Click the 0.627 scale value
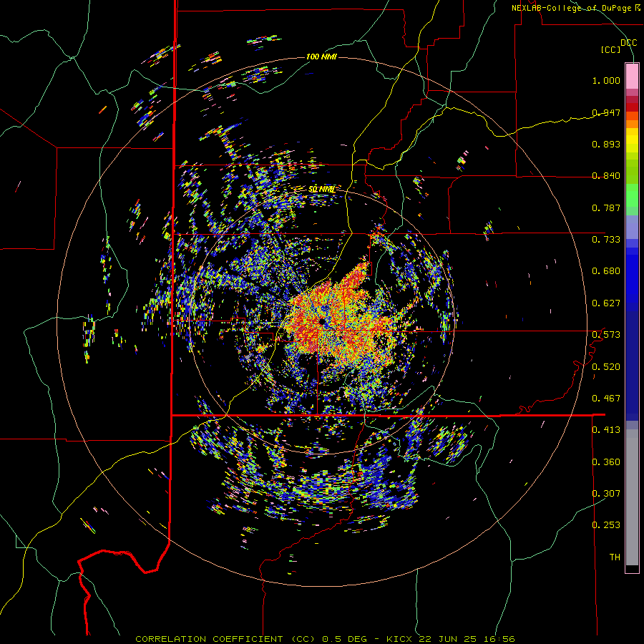This screenshot has width=644, height=644. [606, 303]
